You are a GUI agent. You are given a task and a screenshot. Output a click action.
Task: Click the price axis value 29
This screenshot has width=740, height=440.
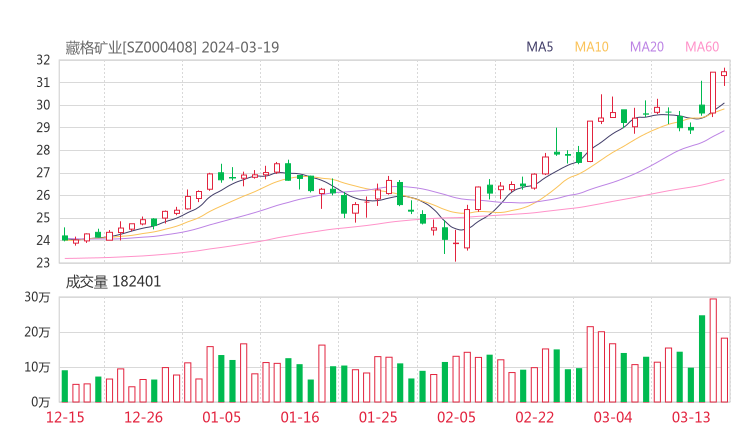pos(43,127)
